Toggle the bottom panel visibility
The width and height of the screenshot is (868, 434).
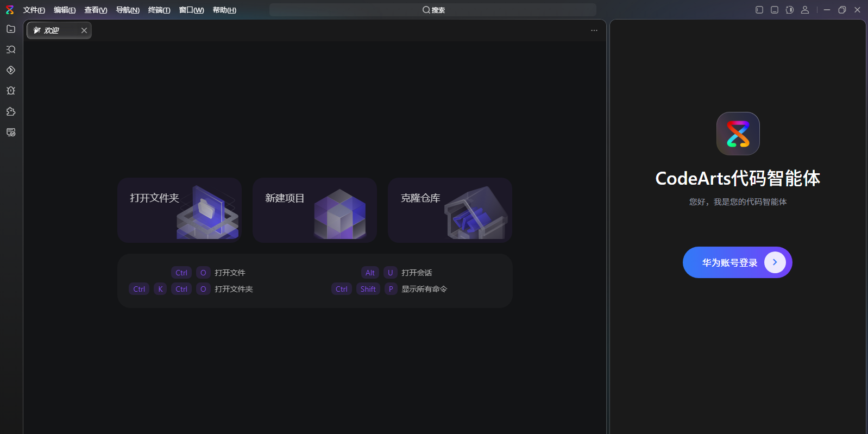click(x=775, y=10)
